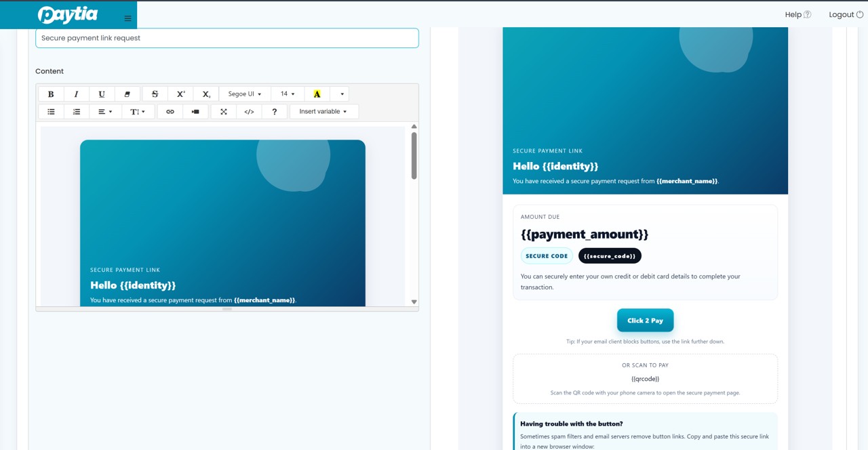
Task: Open the insert link dialog
Action: [x=170, y=112]
